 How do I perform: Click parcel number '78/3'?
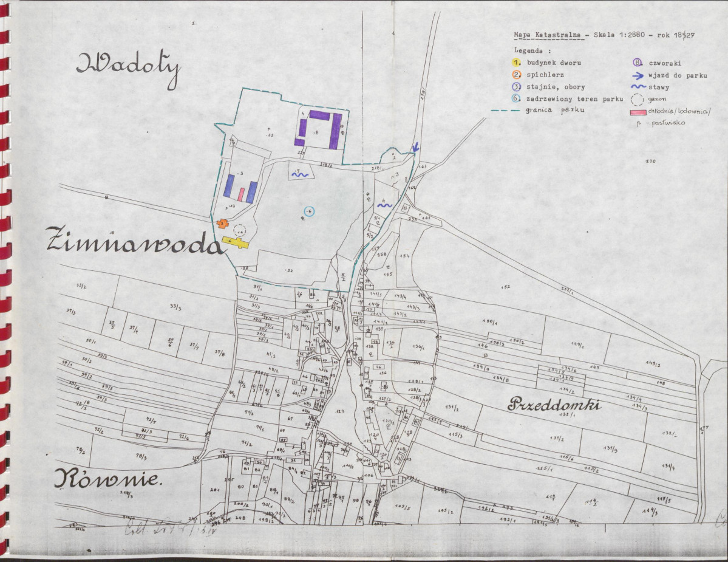pyautogui.click(x=141, y=457)
